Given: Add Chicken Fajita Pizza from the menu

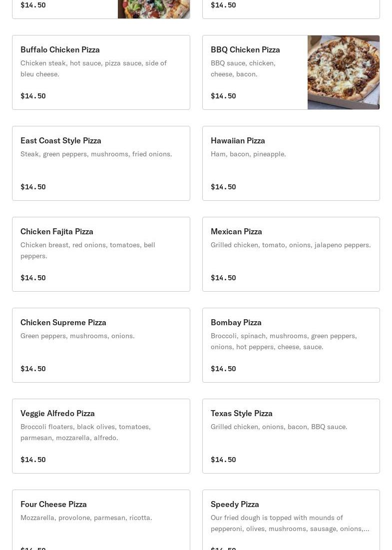Looking at the screenshot, I should point(101,254).
